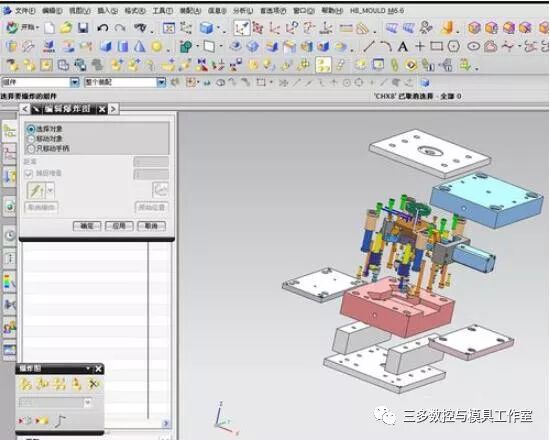This screenshot has width=550, height=441.
Task: Select the Arc curve tool
Action: click(386, 46)
